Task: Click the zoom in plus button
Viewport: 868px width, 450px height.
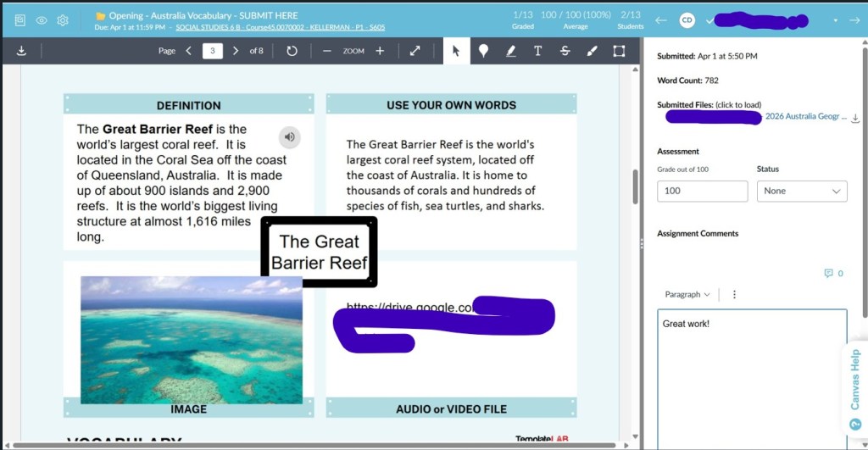Action: pos(380,51)
